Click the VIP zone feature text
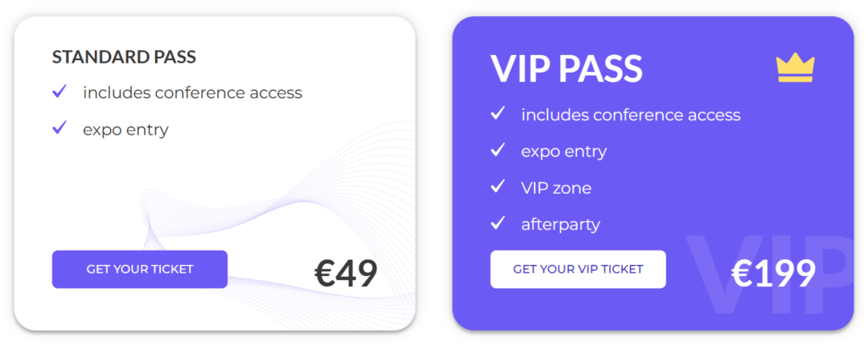This screenshot has width=868, height=348. click(556, 188)
